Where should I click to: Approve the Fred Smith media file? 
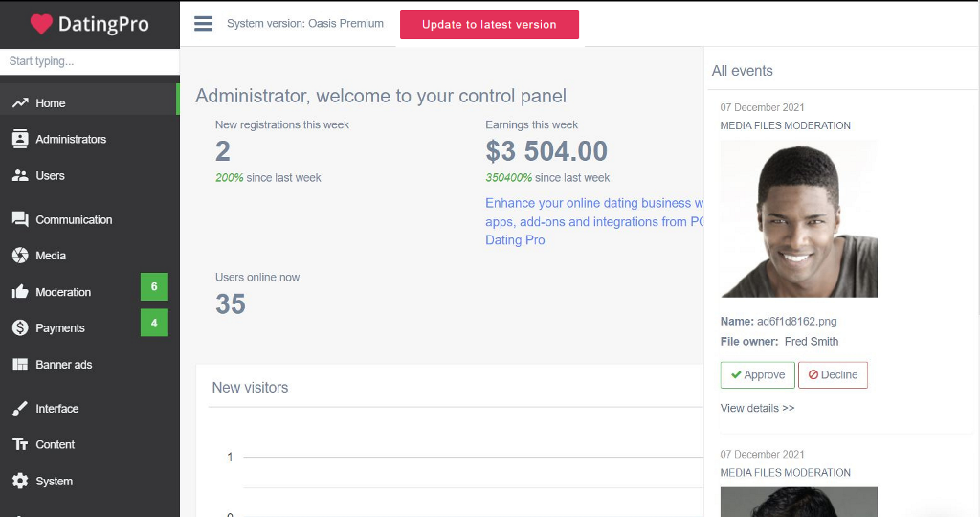tap(758, 375)
